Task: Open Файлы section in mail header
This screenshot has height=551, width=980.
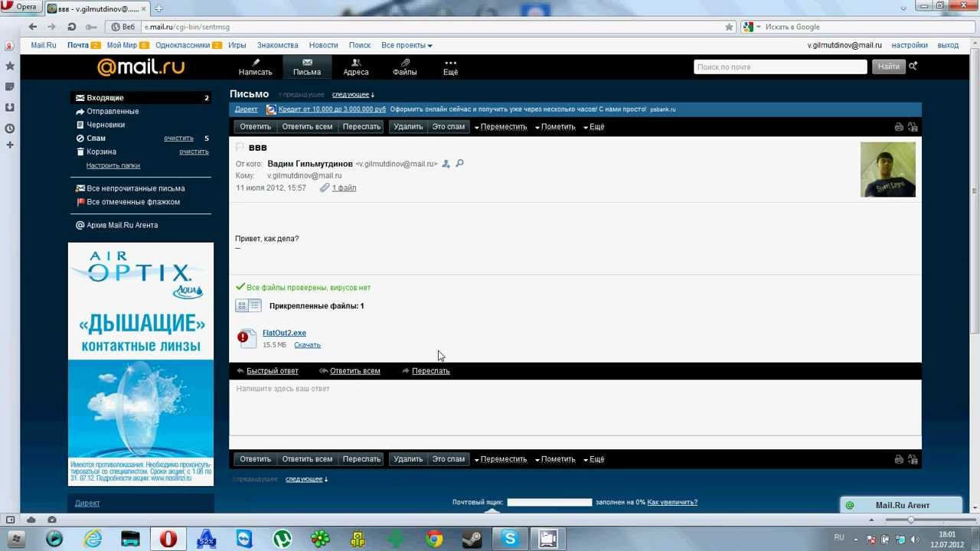Action: [x=405, y=67]
